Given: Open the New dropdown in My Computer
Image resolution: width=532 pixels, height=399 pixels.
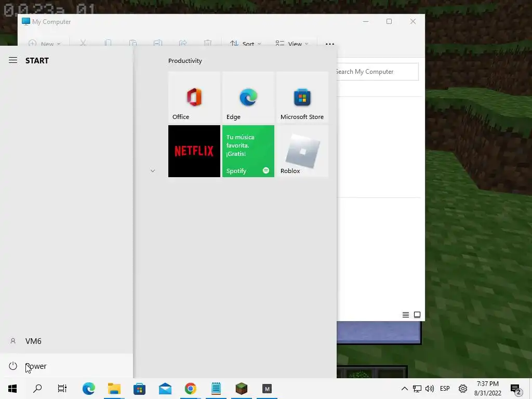Looking at the screenshot, I should coord(45,44).
